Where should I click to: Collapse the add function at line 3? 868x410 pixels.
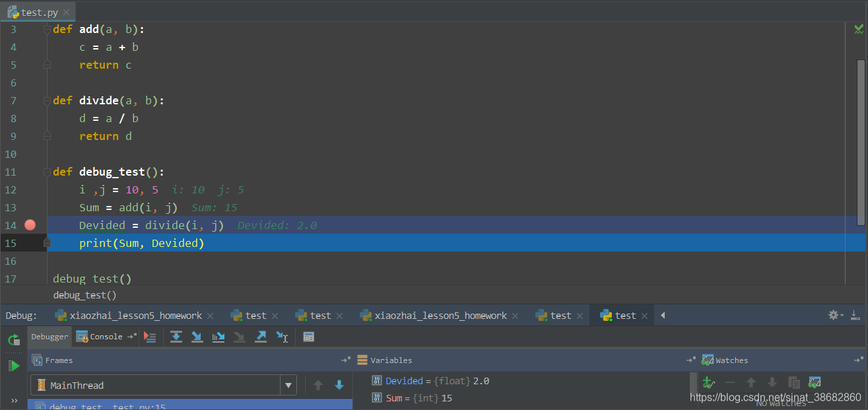point(46,30)
